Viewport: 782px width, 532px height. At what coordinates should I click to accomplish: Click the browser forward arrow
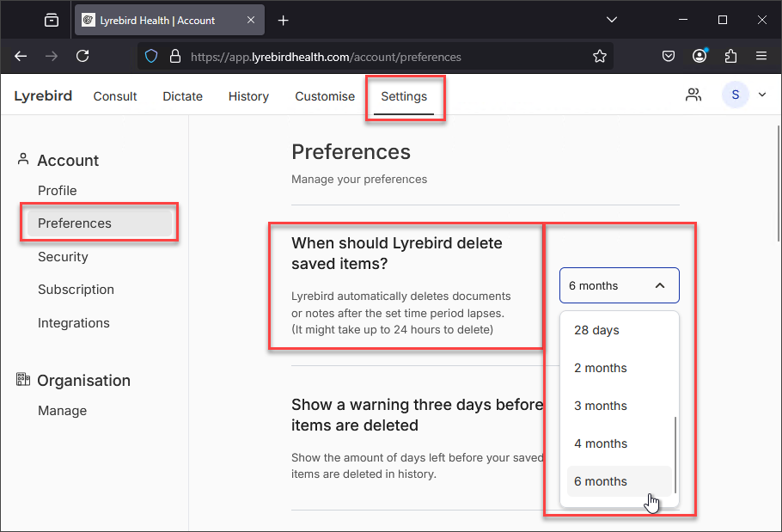[x=52, y=57]
